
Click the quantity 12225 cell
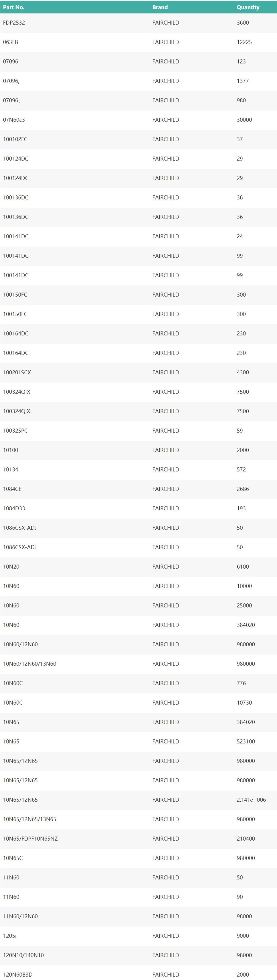point(244,42)
